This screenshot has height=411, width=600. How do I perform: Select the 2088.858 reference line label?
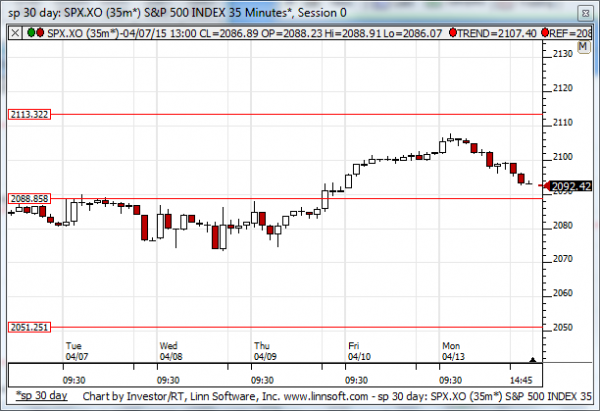pos(28,199)
